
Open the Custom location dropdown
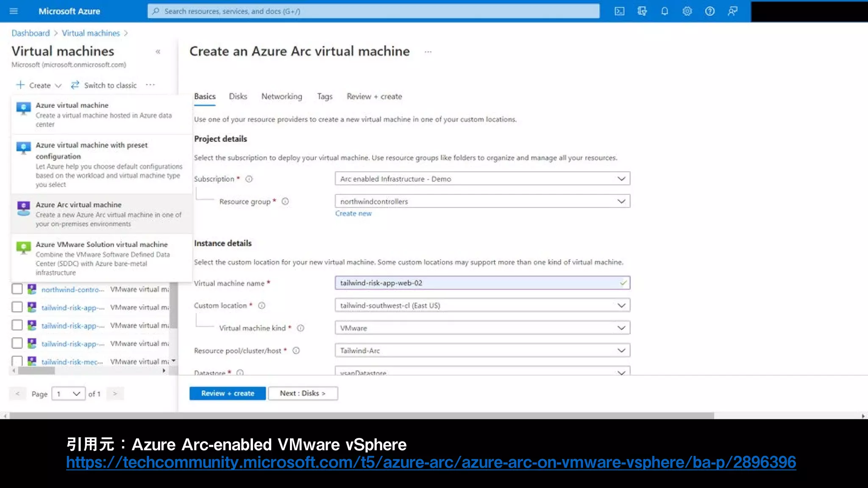(482, 305)
